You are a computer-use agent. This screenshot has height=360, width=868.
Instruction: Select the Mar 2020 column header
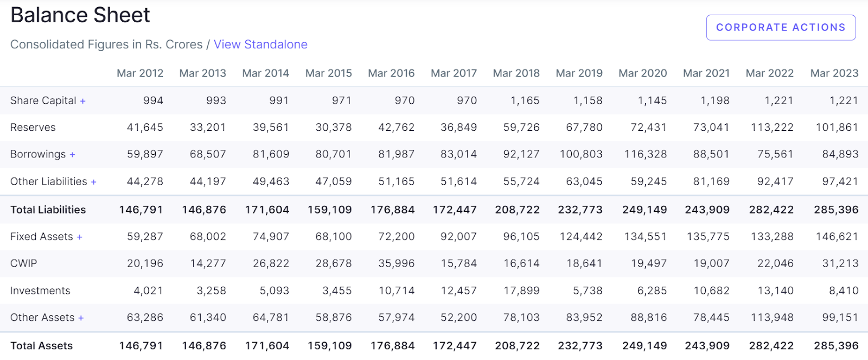[643, 73]
